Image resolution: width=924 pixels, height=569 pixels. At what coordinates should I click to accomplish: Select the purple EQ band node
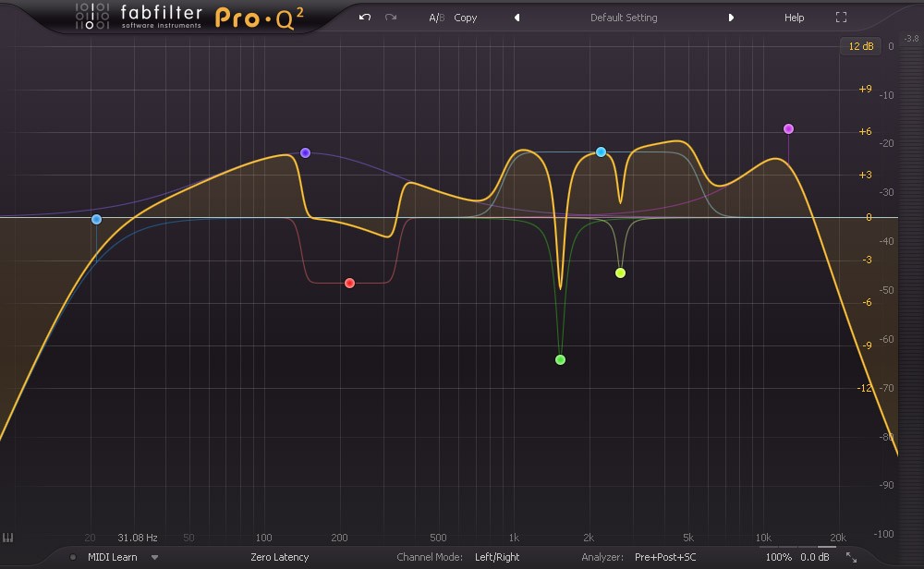pos(305,153)
